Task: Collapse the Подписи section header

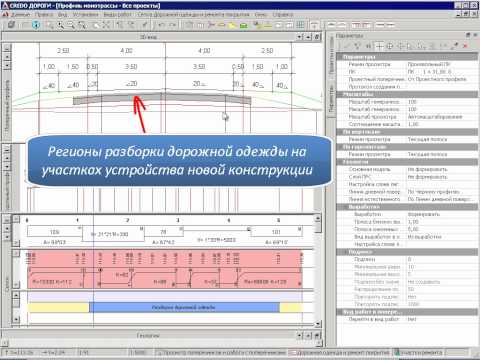Action: click(x=407, y=252)
